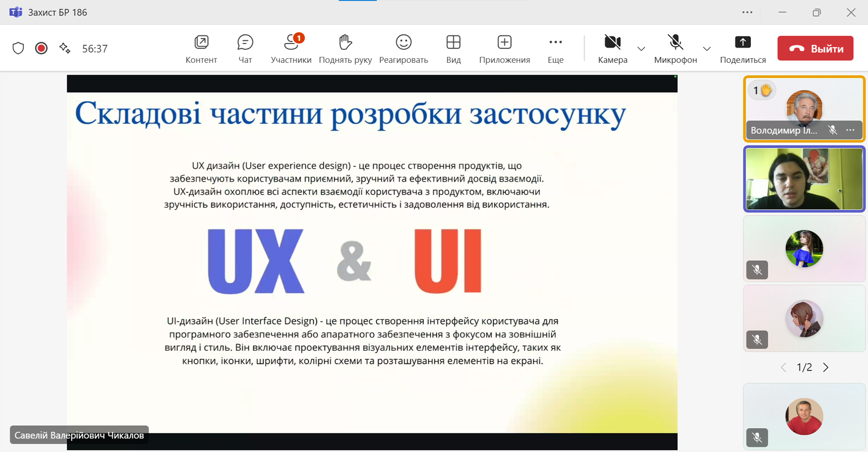Expand microphone options dropdown arrow
The height and width of the screenshot is (452, 868).
point(707,49)
